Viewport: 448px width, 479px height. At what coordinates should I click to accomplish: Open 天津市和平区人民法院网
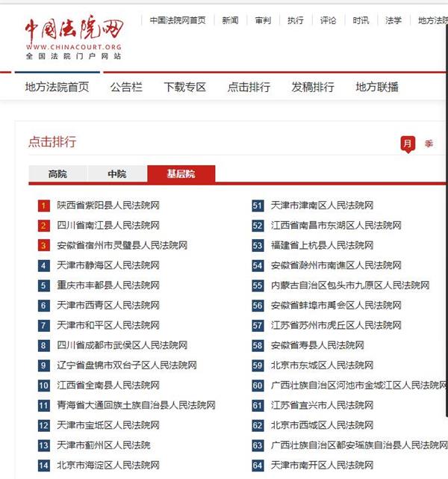click(x=108, y=325)
